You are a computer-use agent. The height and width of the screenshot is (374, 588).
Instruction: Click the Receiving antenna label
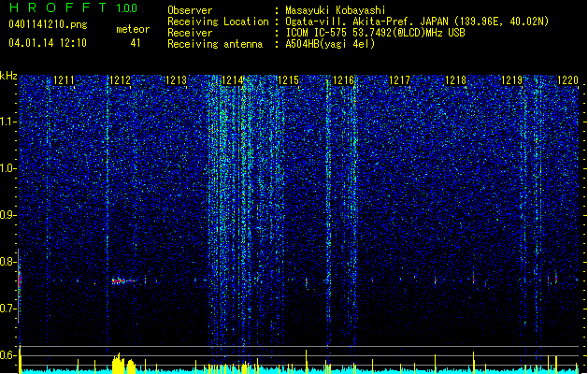tap(215, 44)
